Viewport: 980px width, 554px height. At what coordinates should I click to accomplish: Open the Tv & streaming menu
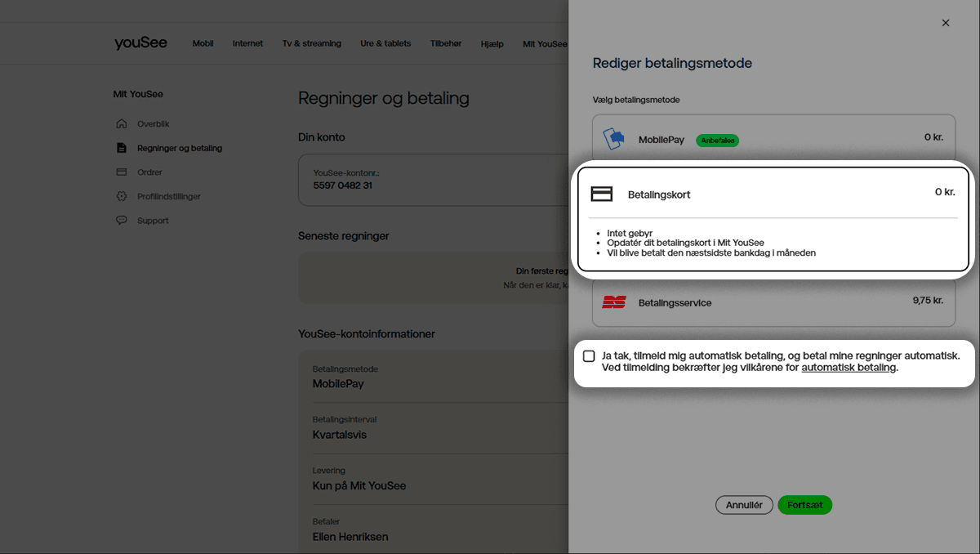click(311, 43)
